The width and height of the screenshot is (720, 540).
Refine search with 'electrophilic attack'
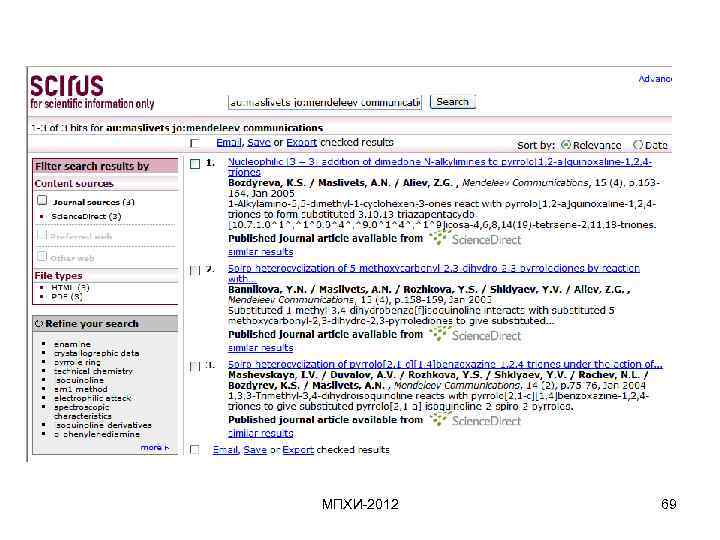click(x=92, y=398)
